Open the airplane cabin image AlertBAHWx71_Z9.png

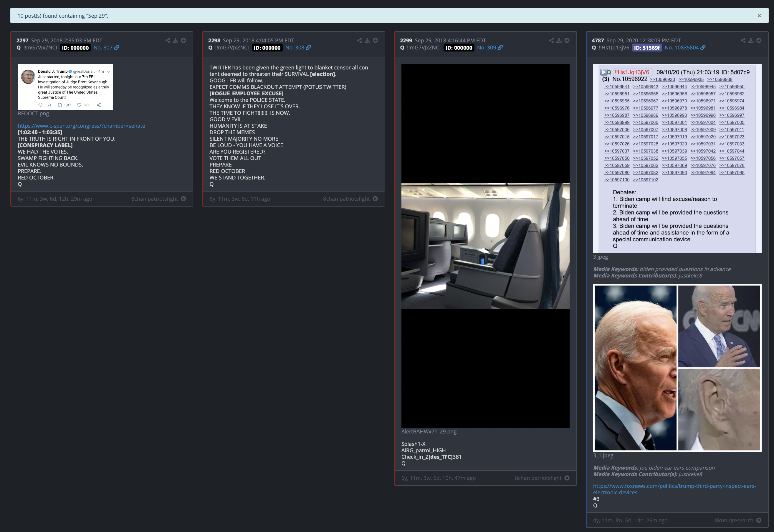[485, 246]
